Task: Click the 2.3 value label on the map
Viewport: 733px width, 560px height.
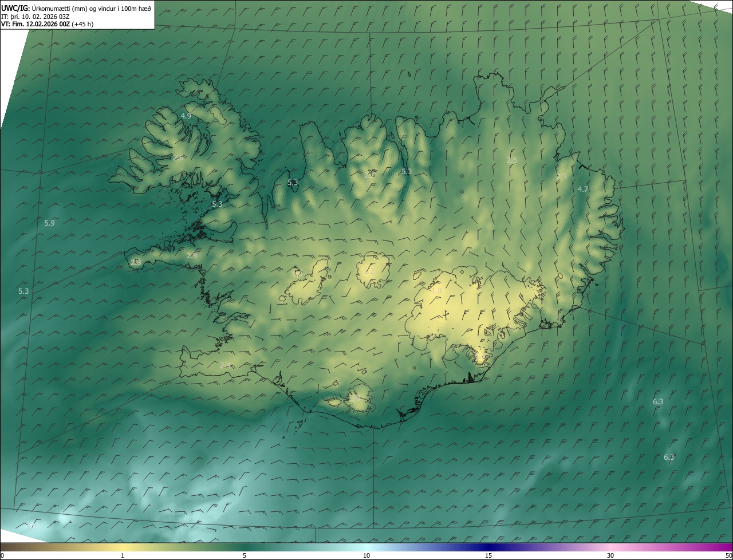Action: click(562, 176)
